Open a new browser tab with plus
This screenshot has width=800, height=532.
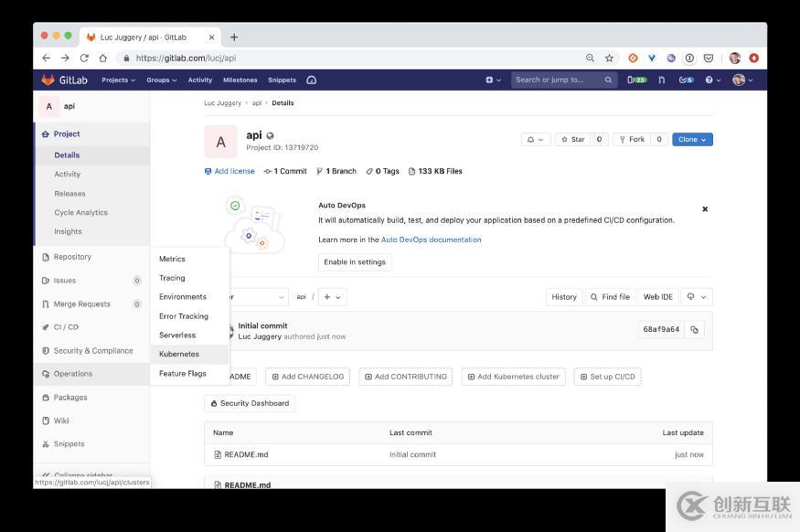234,37
